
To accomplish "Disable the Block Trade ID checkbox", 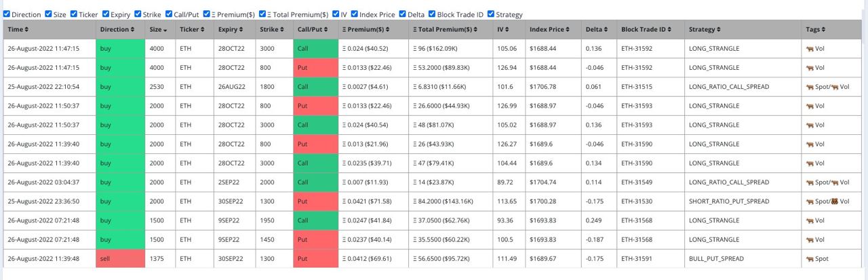I will [432, 14].
